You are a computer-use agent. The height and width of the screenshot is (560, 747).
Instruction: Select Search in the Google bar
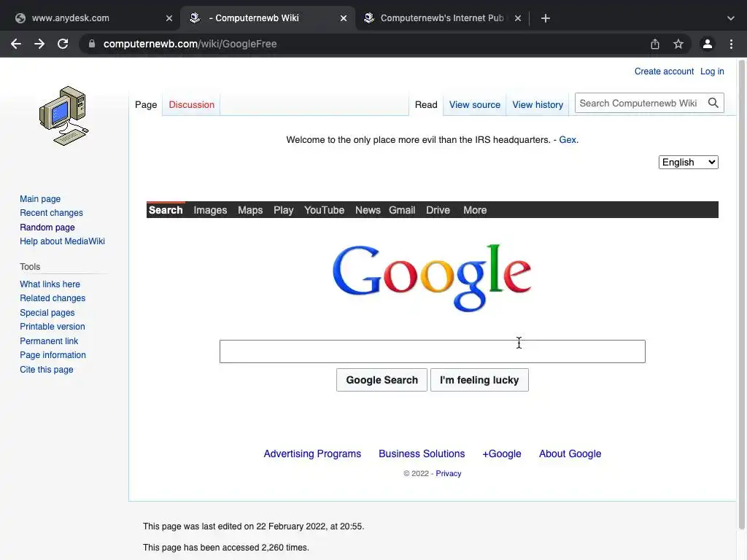point(166,210)
